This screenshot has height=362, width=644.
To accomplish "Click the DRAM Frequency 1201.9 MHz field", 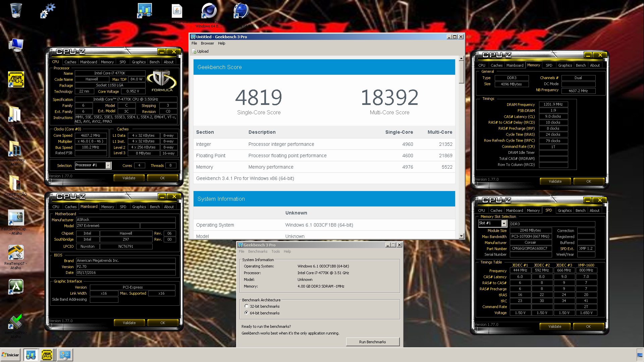I will pos(553,104).
